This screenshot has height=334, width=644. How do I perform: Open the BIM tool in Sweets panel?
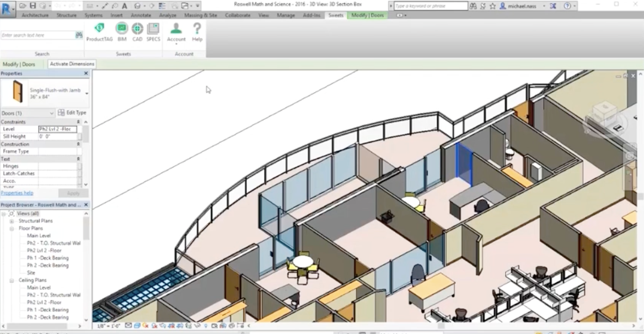click(x=121, y=33)
